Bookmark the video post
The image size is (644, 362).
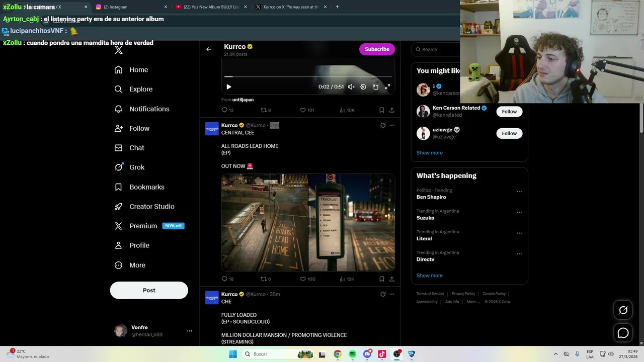tap(382, 110)
